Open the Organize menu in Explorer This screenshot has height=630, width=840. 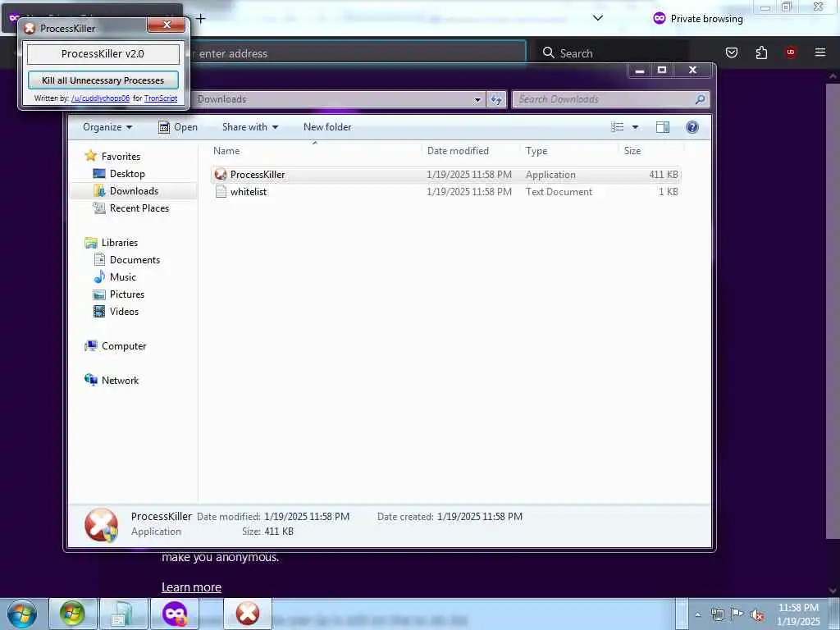107,127
